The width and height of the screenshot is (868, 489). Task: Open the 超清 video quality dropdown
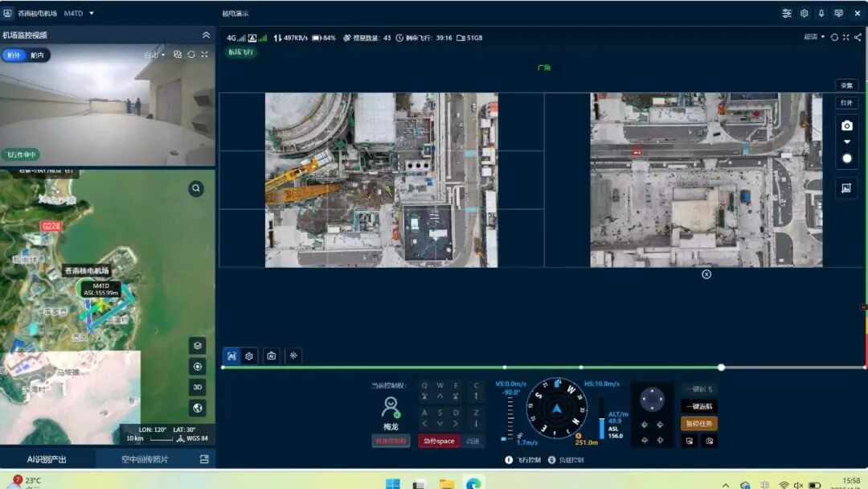pos(814,37)
